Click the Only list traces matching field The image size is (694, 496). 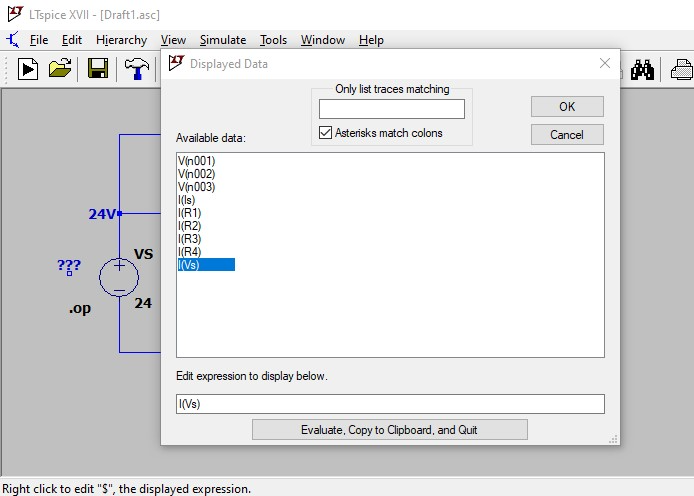[392, 109]
